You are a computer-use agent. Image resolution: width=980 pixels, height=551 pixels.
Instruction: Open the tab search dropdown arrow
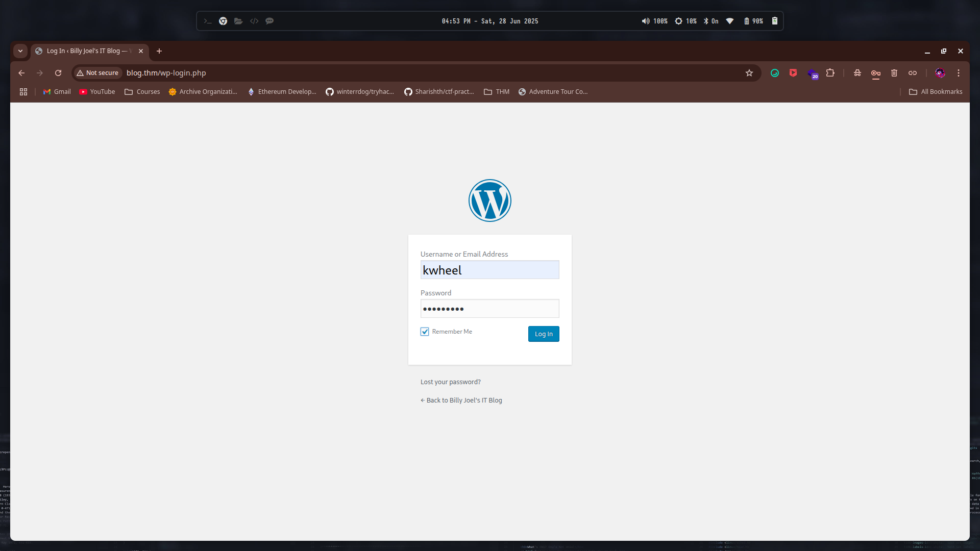click(x=20, y=51)
